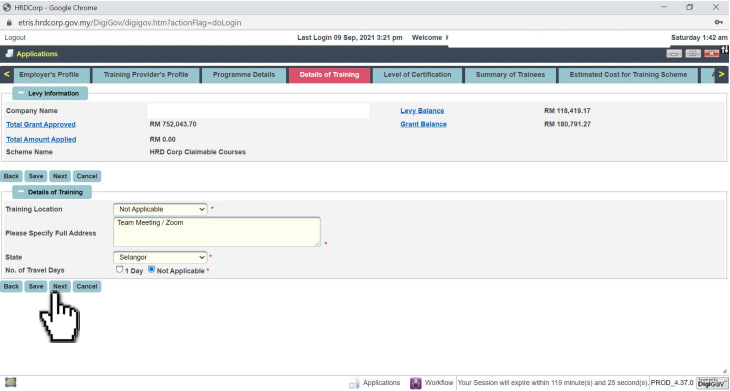
Task: Click the RM 0.00 amount applied value
Action: click(162, 139)
